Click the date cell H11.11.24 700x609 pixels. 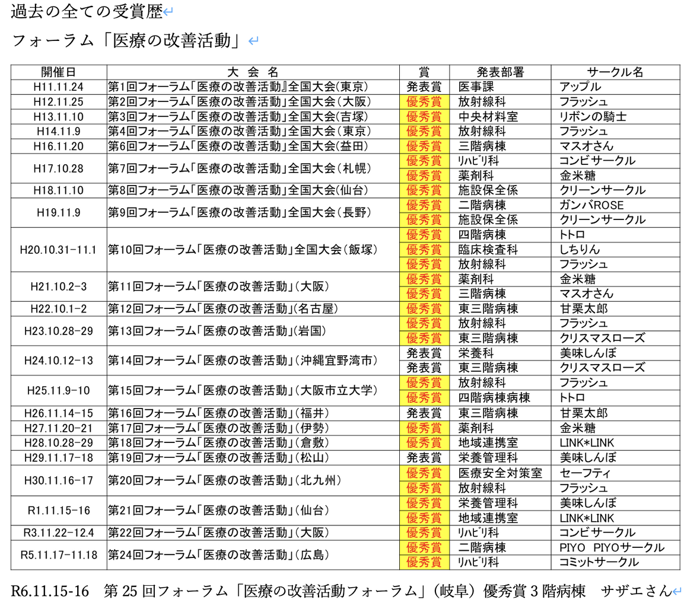click(58, 87)
